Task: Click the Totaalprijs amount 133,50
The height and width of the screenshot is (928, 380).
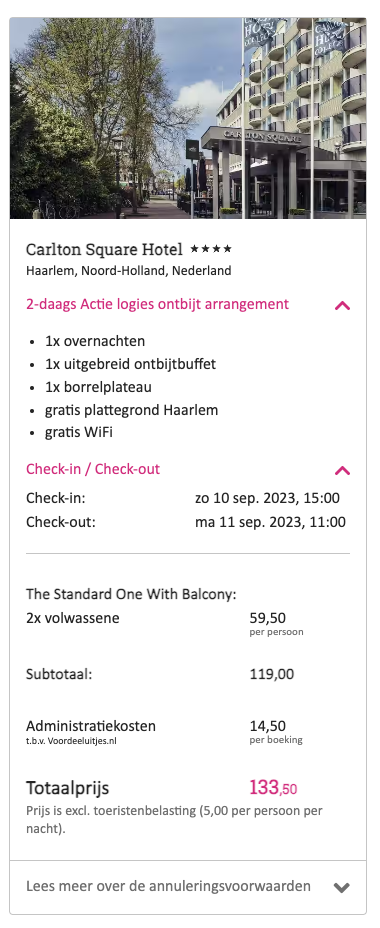Action: point(273,788)
